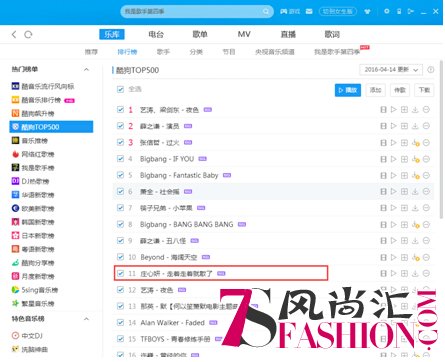445x362 pixels.
Task: Add song 2 演员 to playlist icon
Action: pos(404,126)
